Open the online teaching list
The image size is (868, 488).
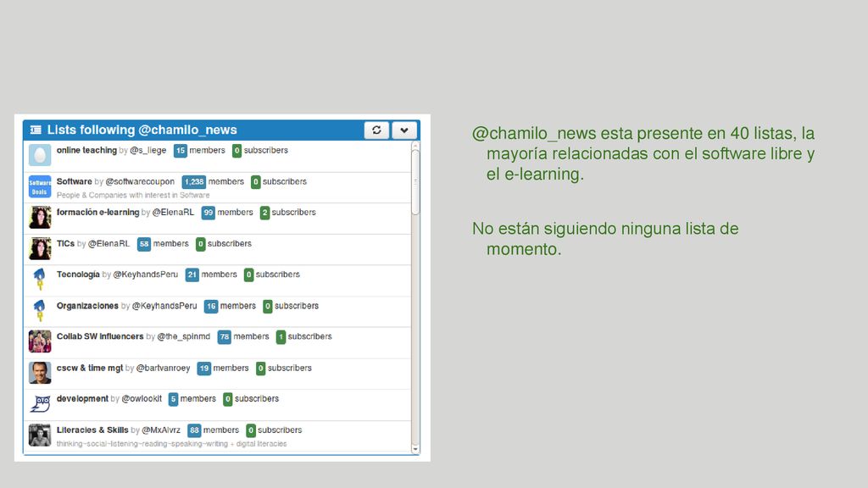86,150
